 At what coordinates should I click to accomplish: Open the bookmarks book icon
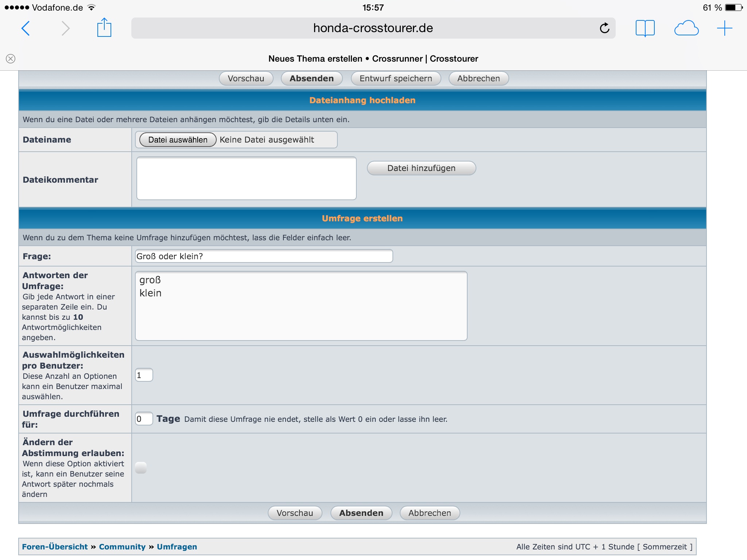645,28
